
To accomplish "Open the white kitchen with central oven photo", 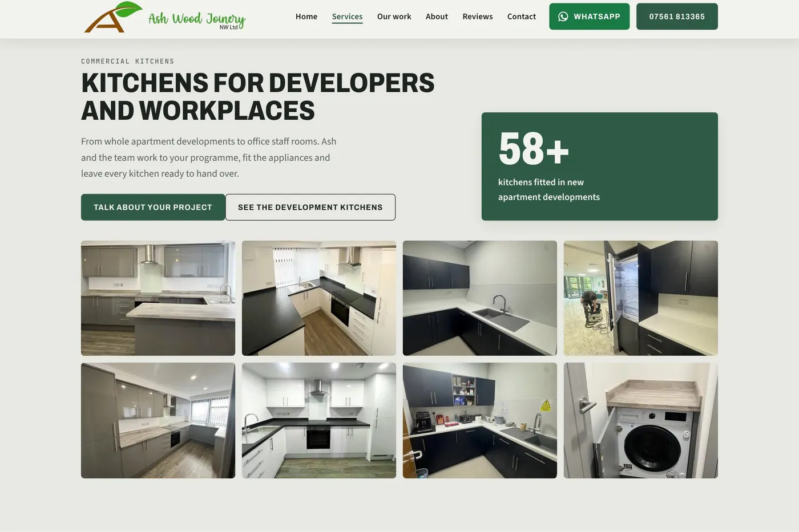I will coord(319,420).
